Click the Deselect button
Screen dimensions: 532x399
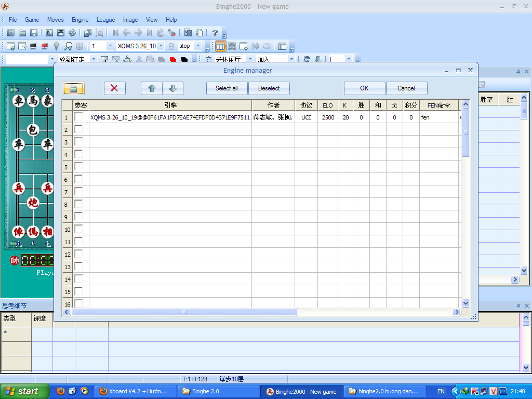269,88
